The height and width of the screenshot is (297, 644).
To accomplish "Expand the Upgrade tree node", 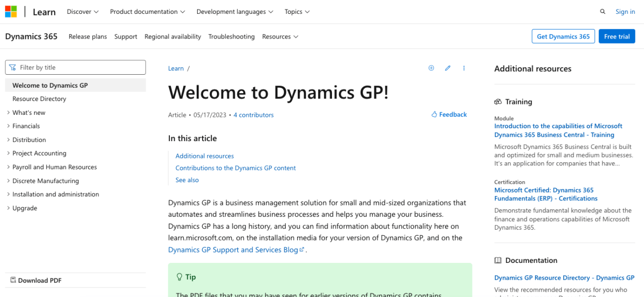I will (8, 208).
